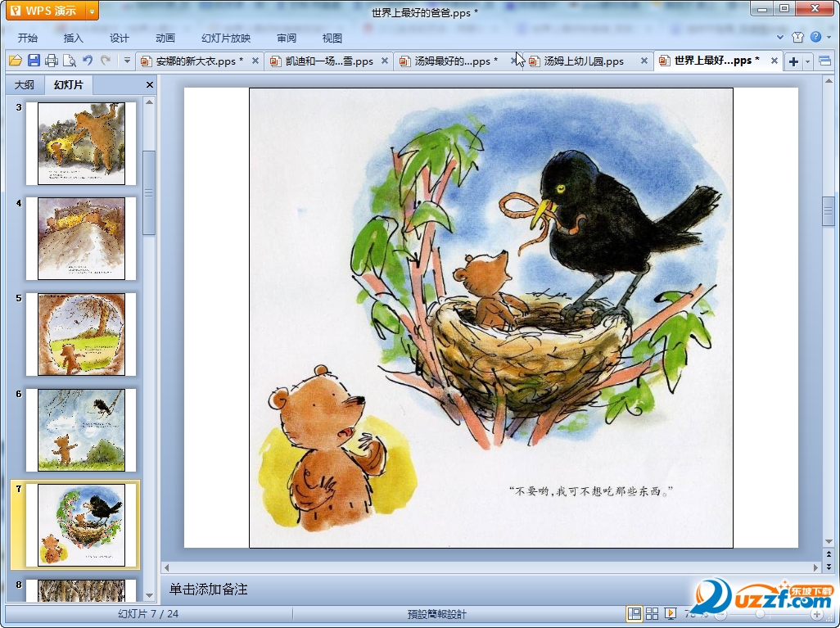Switch to the 大纲 pane tab
This screenshot has height=628, width=840.
(24, 84)
